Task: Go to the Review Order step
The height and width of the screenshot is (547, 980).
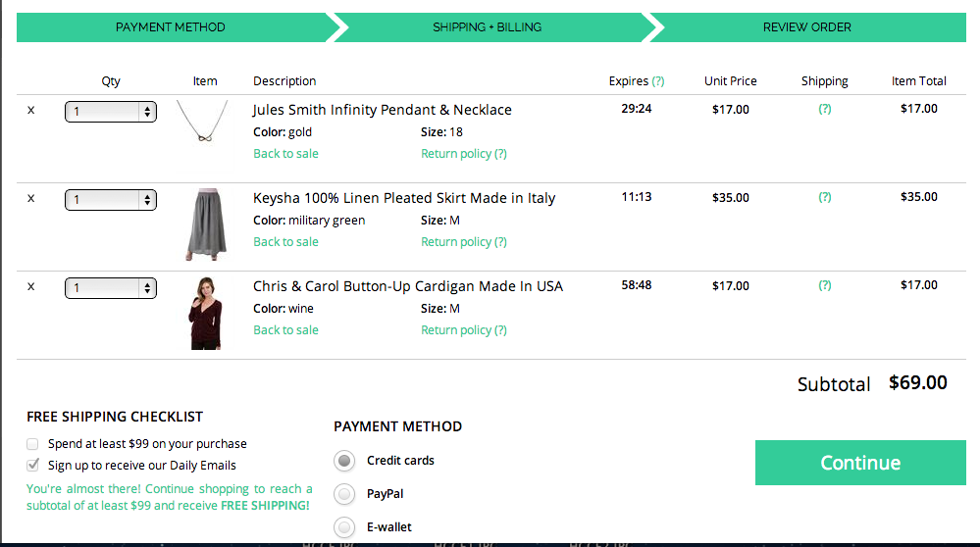Action: [807, 27]
